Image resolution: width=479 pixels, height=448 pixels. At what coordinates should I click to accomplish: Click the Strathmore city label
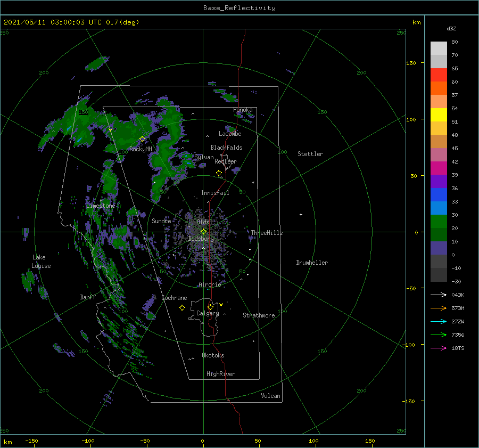pos(259,315)
